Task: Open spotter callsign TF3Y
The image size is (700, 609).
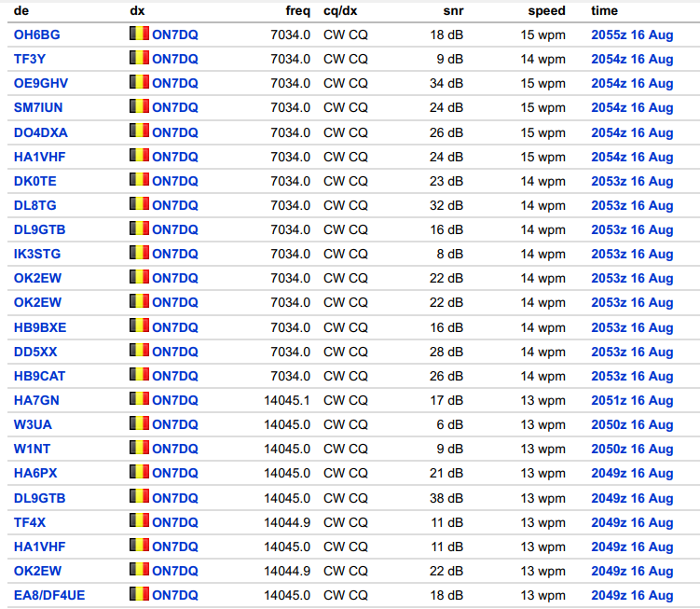Action: 30,59
